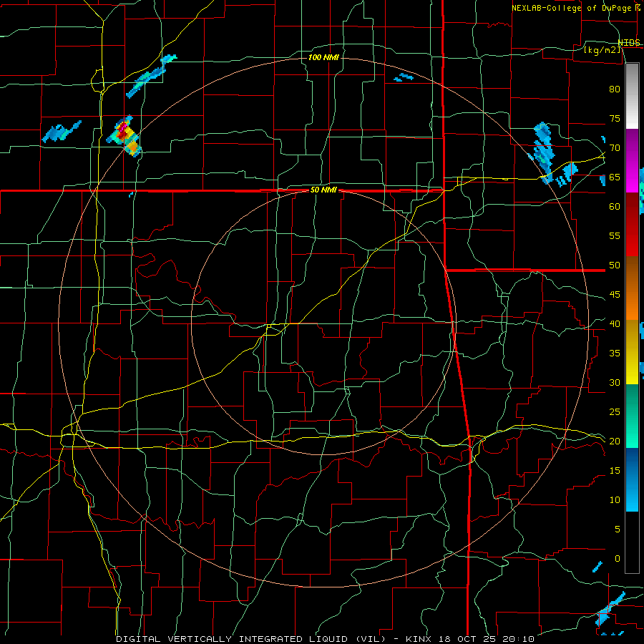Pick the magenta-purple segment of the VIL scale
Screen dimensions: 644x644
632,160
